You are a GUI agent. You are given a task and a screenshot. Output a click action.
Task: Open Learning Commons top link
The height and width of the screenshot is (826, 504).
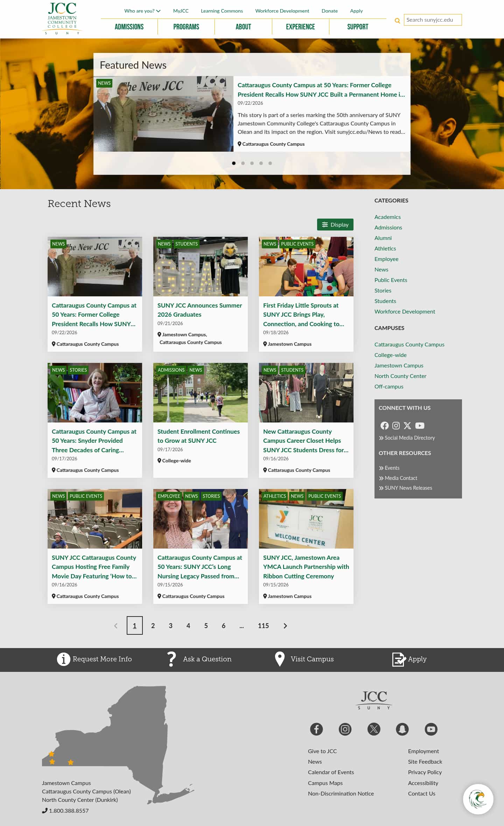pos(222,11)
